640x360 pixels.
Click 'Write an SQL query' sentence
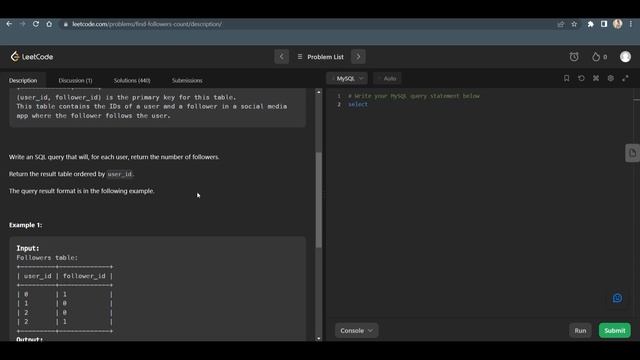(x=114, y=157)
